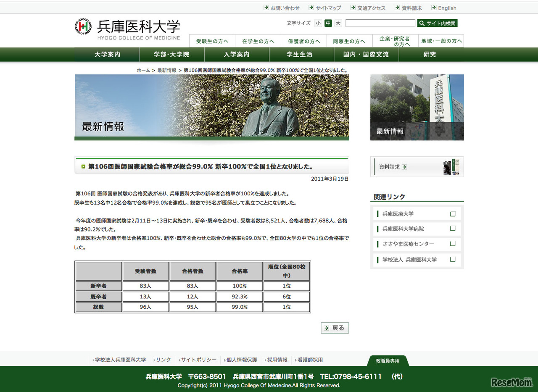
Task: Select the 中 font size option
Action: point(328,23)
